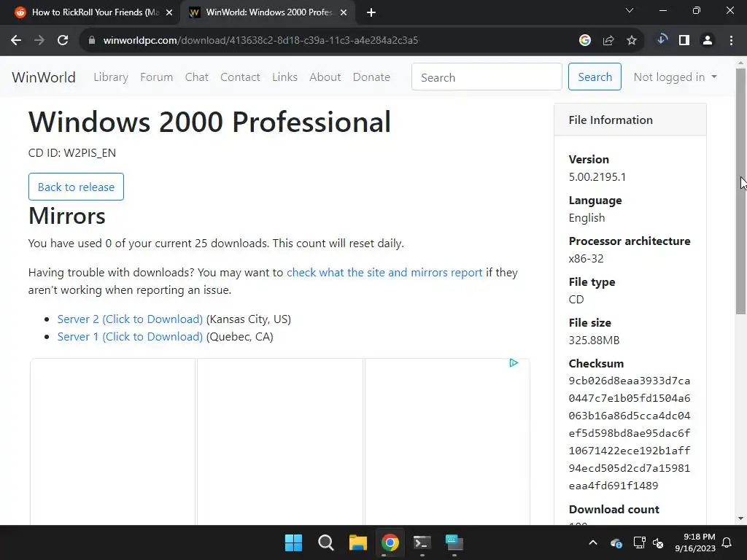Click the file size value 325.88MB
The width and height of the screenshot is (747, 560).
pyautogui.click(x=594, y=341)
